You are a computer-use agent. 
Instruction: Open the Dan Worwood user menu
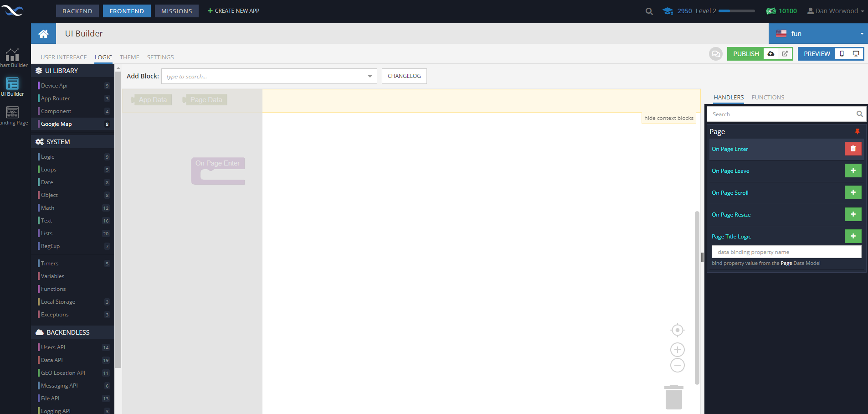836,11
